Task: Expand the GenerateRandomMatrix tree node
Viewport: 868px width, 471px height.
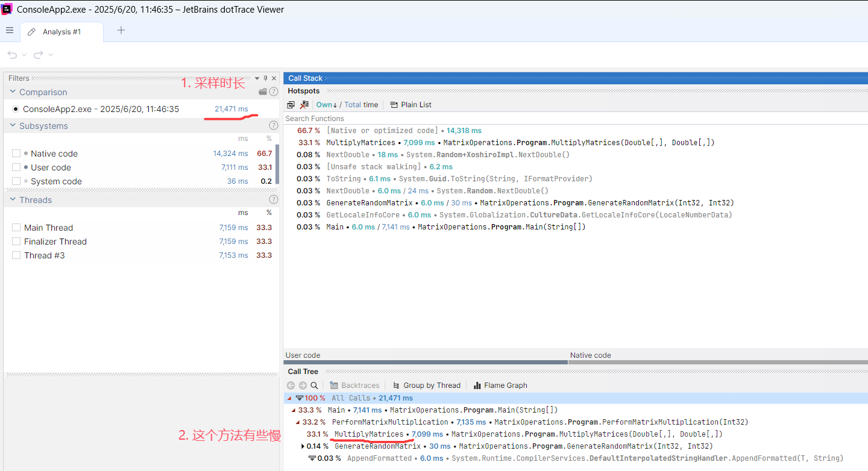Action: [303, 446]
